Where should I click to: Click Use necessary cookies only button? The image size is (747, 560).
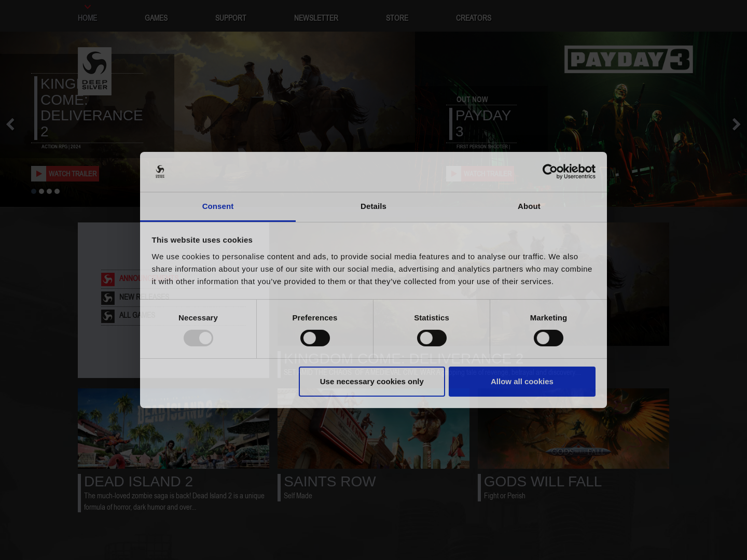point(372,382)
